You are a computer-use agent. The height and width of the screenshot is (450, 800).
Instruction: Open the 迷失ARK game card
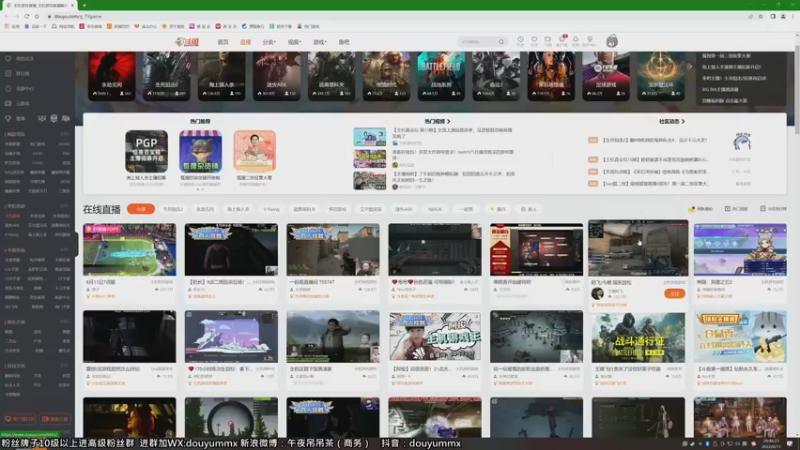coord(277,76)
